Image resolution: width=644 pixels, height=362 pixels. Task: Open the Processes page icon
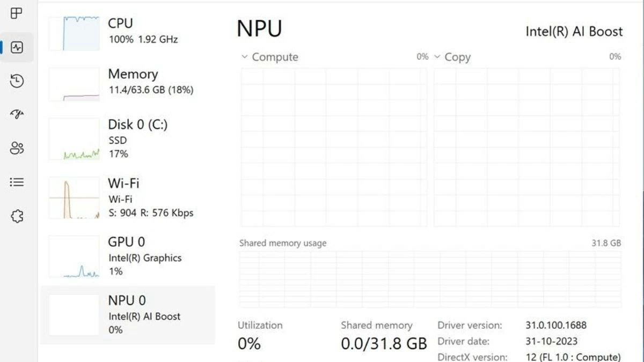pyautogui.click(x=17, y=13)
